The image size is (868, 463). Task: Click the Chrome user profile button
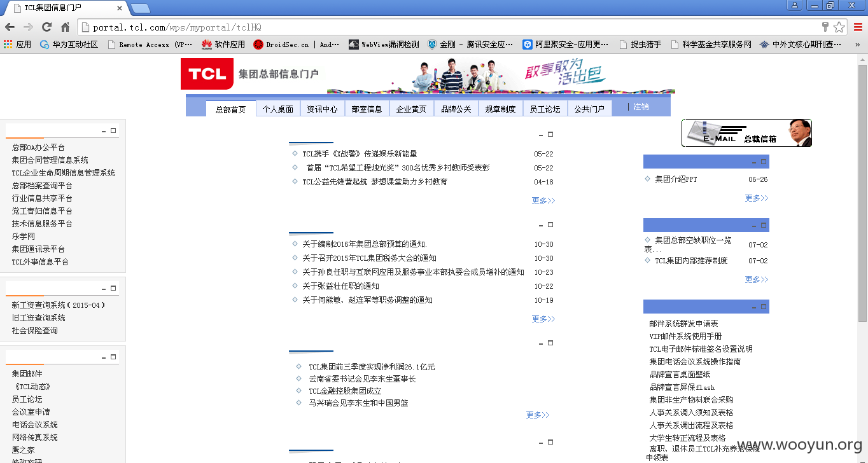tap(794, 6)
